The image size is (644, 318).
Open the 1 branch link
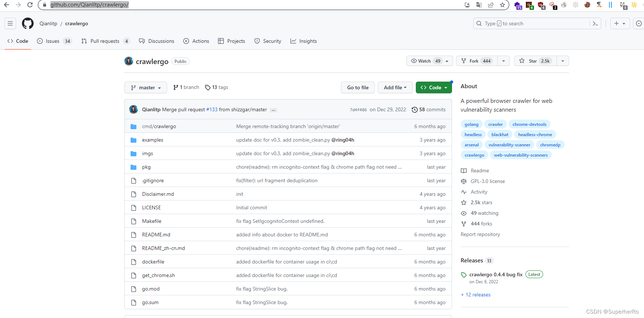[x=186, y=87]
